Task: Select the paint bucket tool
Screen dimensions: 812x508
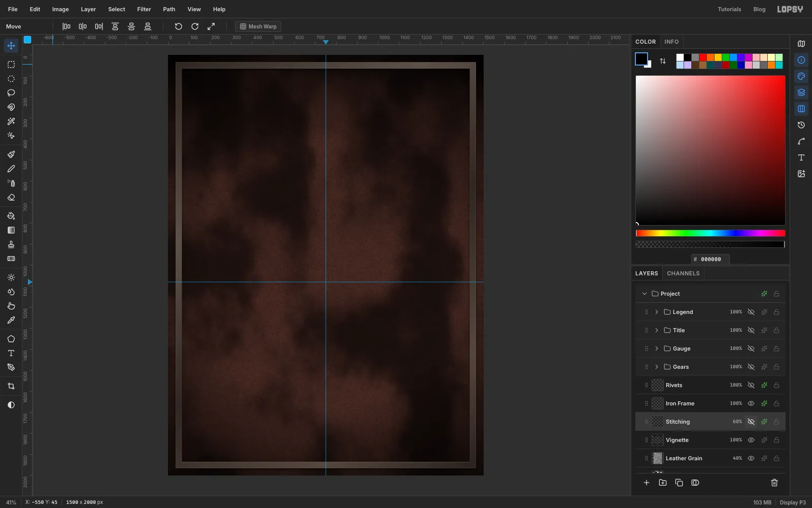Action: (x=11, y=216)
